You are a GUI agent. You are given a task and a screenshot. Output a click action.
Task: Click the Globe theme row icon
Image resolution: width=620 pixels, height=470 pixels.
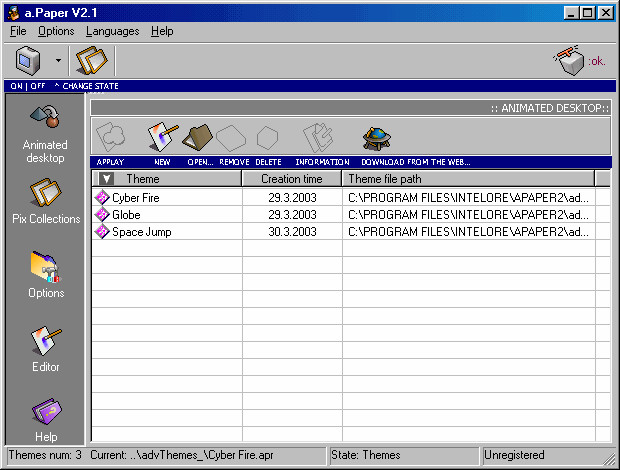tap(102, 215)
